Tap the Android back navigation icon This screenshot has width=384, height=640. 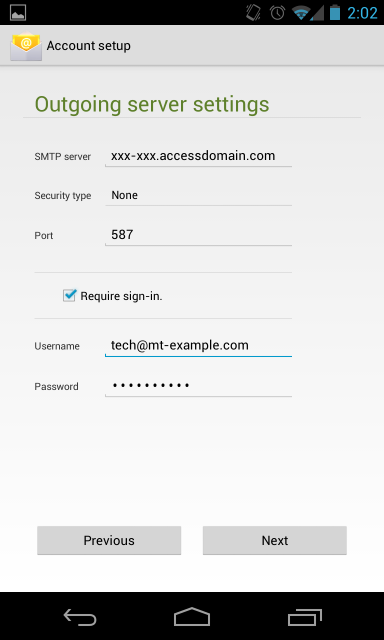[x=80, y=617]
